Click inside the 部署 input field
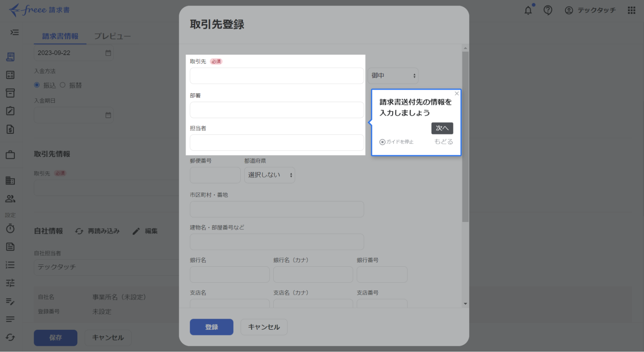644x352 pixels. pos(276,110)
